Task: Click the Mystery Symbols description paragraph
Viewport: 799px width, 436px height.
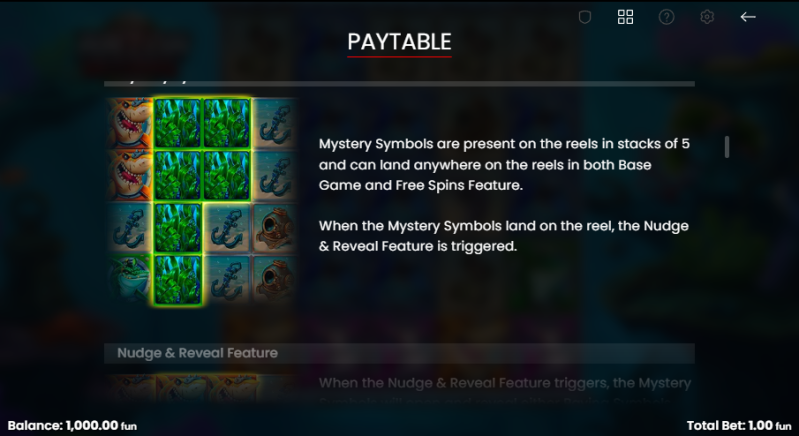Action: click(504, 165)
